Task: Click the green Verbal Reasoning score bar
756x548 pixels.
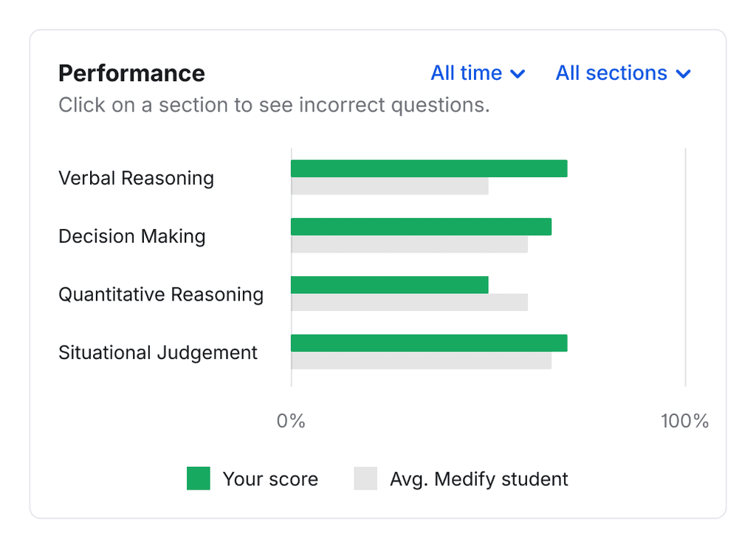Action: click(x=429, y=168)
